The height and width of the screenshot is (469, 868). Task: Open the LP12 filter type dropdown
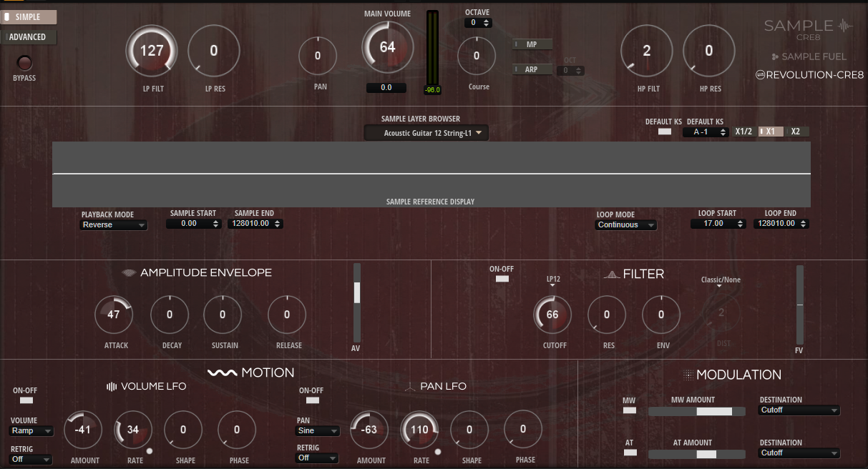(553, 282)
